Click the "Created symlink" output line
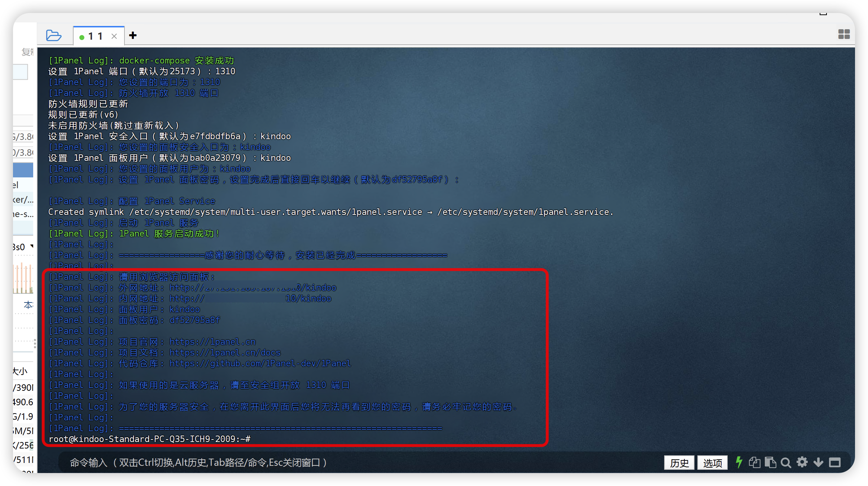 pyautogui.click(x=331, y=212)
